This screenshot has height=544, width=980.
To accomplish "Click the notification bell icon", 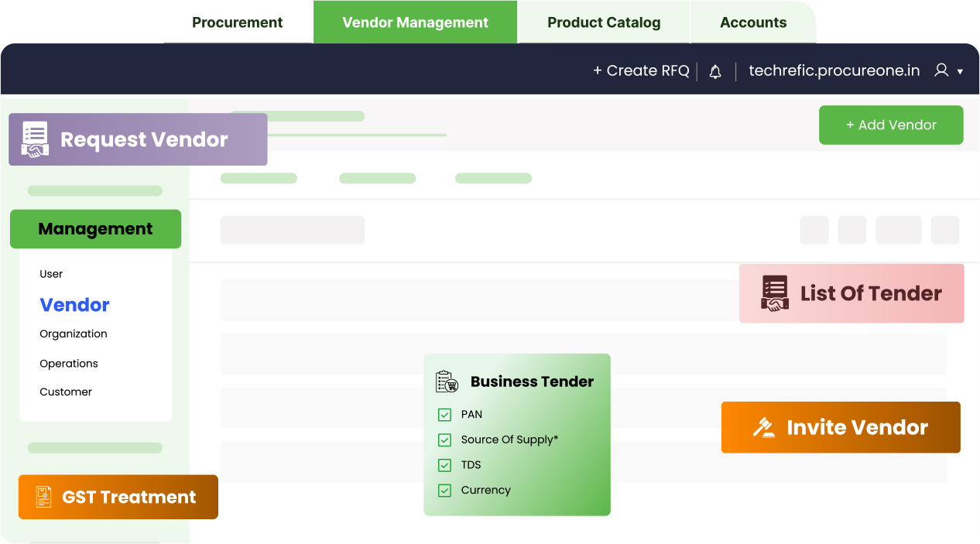I will (x=715, y=71).
